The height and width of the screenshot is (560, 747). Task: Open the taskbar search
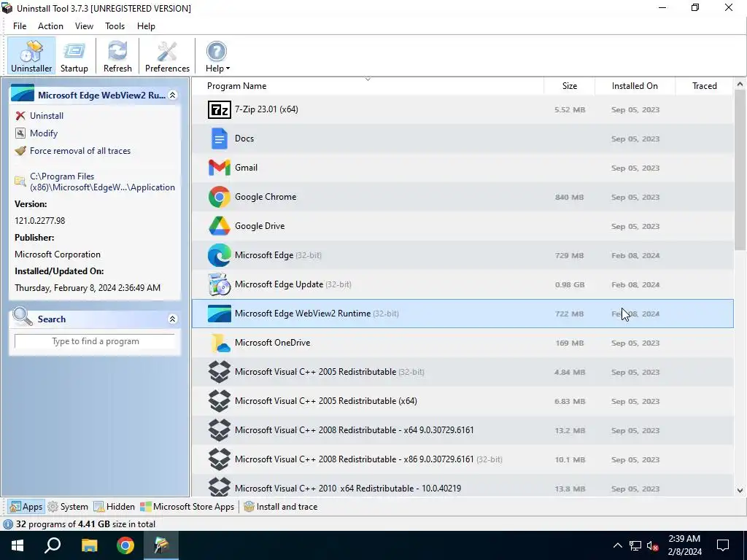(x=53, y=545)
